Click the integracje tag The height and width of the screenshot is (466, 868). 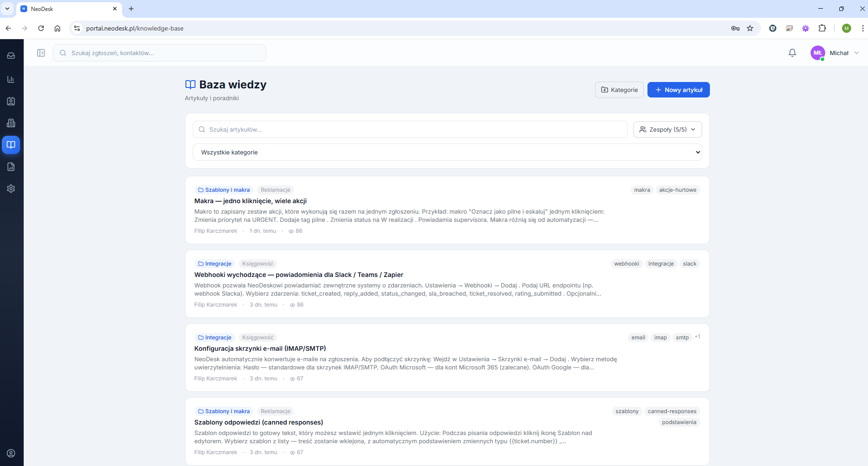[x=661, y=264]
